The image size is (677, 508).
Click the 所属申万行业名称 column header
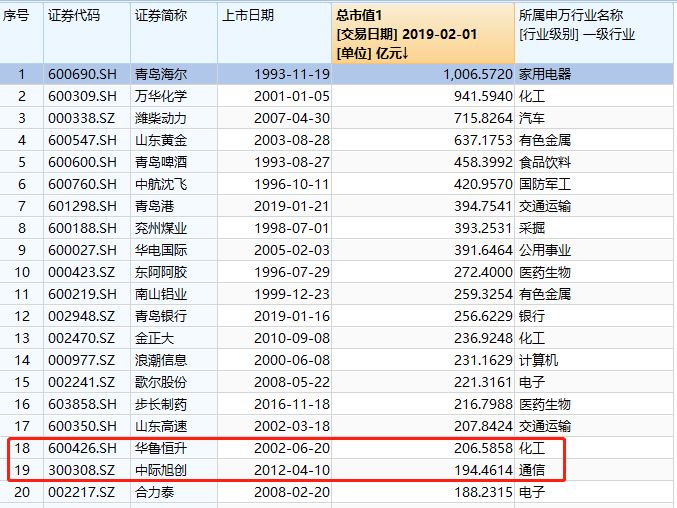click(x=594, y=34)
